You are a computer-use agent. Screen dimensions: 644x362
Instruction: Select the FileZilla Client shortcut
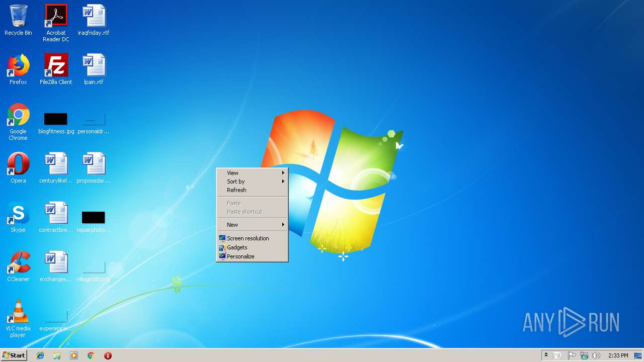pyautogui.click(x=56, y=69)
